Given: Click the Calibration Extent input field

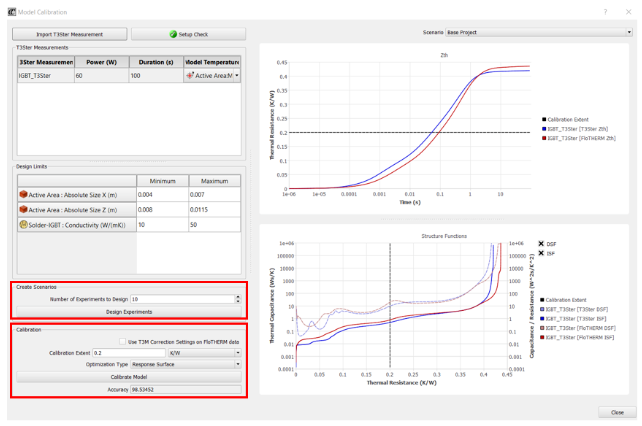Looking at the screenshot, I should point(128,353).
